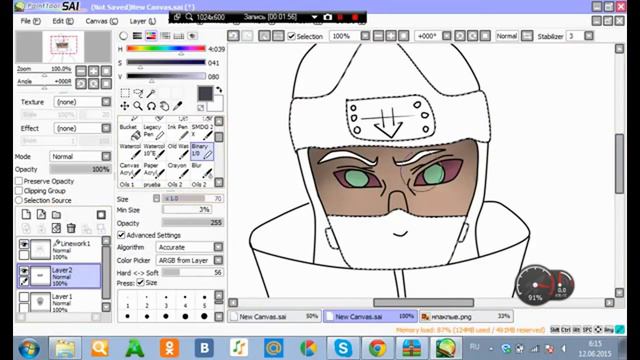The image size is (640, 360).
Task: Create a new normal layer
Action: click(x=26, y=214)
